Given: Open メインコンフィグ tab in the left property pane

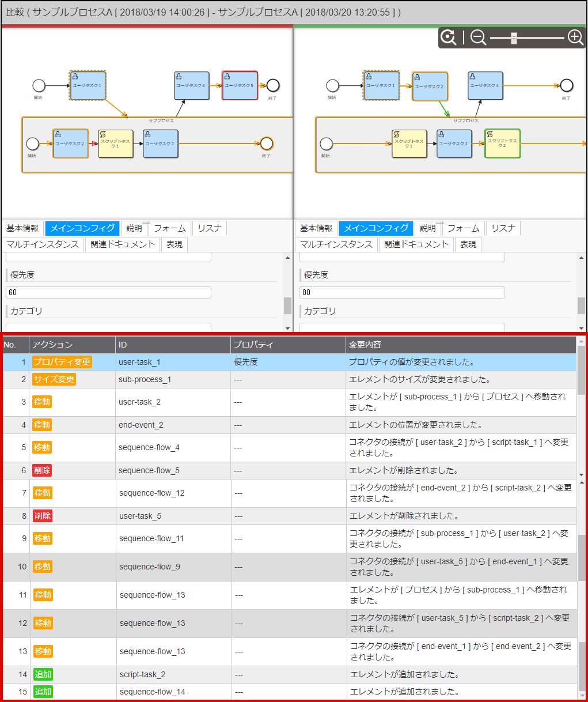Looking at the screenshot, I should tap(82, 228).
